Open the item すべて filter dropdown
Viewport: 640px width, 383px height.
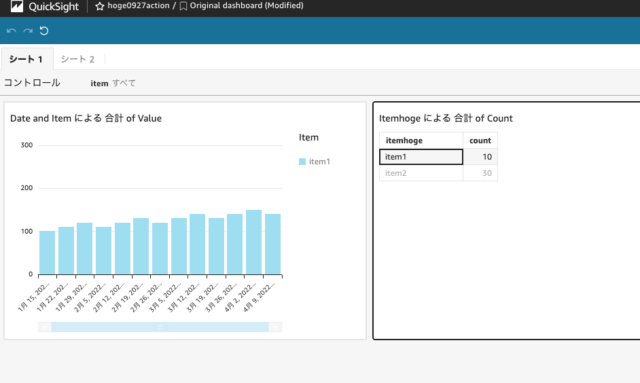pyautogui.click(x=113, y=83)
